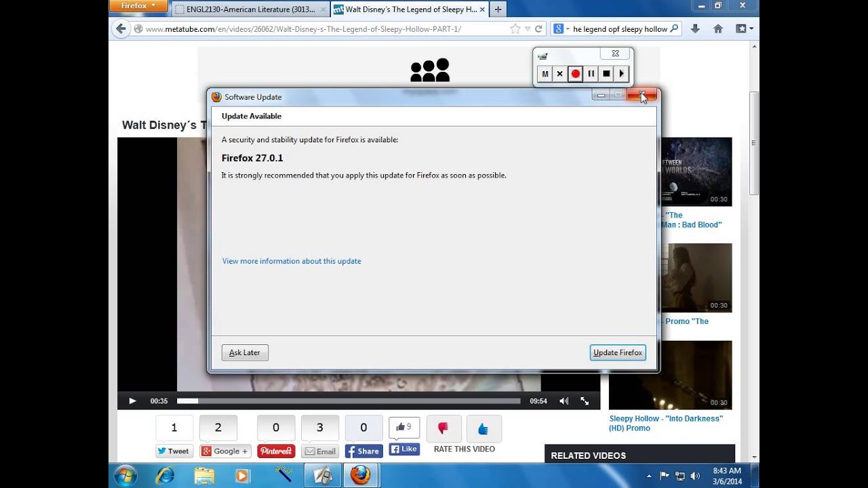Open the volume speaker tray icon

(x=695, y=476)
